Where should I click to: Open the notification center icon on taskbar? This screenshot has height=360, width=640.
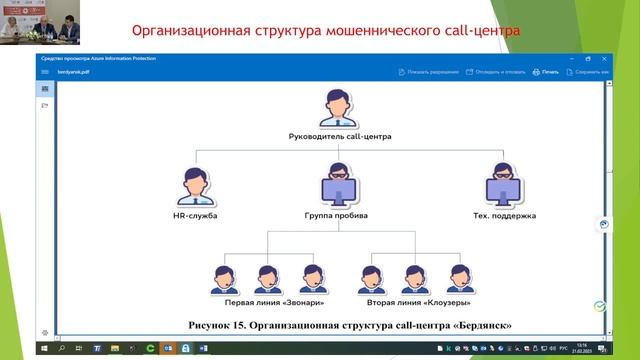coord(602,348)
